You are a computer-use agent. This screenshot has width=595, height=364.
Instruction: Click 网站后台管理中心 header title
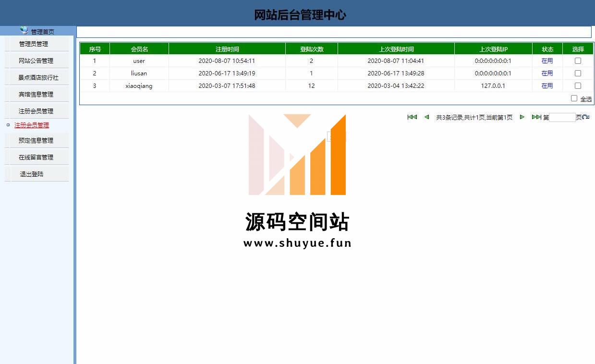300,15
